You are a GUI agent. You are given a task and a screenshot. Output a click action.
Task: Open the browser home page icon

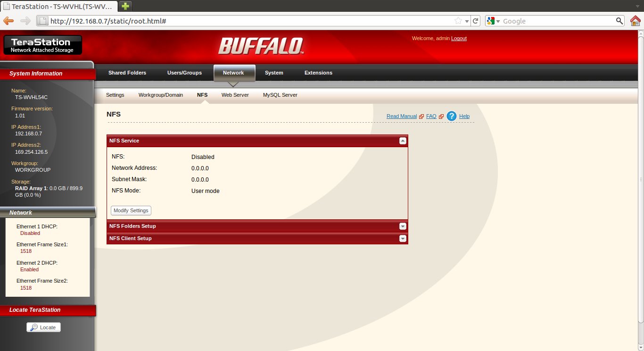click(636, 21)
